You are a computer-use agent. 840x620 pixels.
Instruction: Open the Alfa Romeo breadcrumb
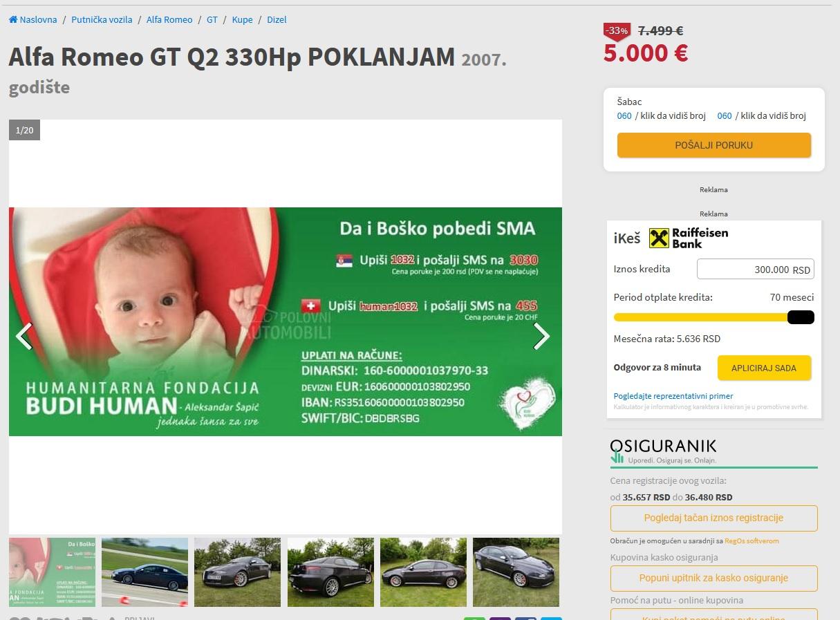click(x=169, y=20)
